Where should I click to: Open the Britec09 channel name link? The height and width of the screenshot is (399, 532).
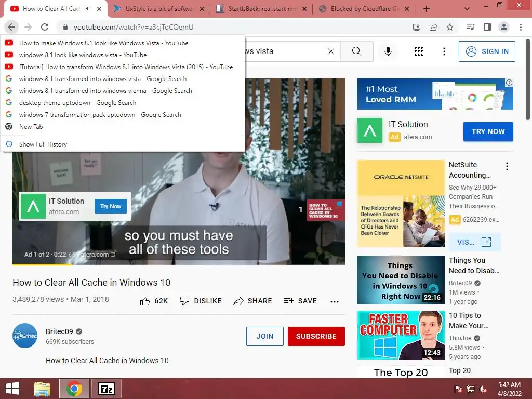click(59, 331)
